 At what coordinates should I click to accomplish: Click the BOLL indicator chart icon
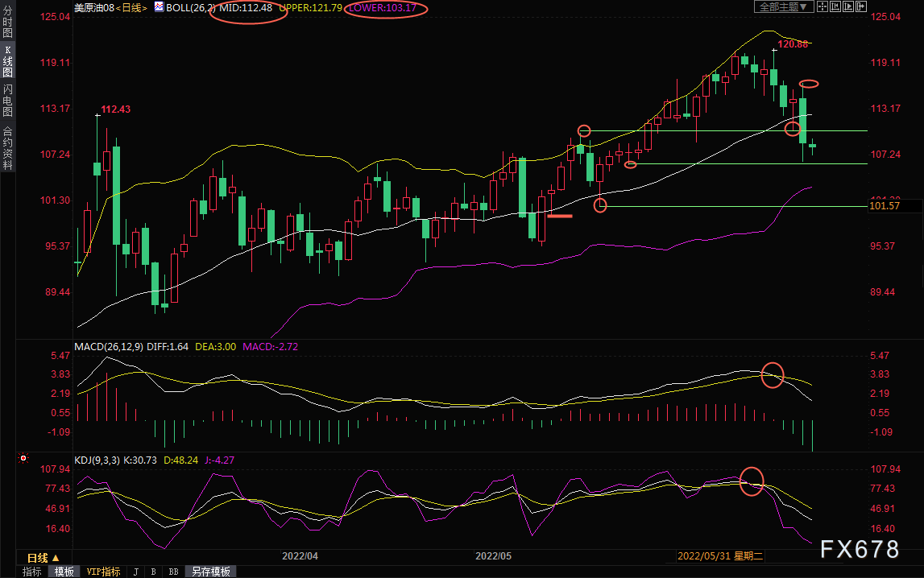tap(159, 6)
